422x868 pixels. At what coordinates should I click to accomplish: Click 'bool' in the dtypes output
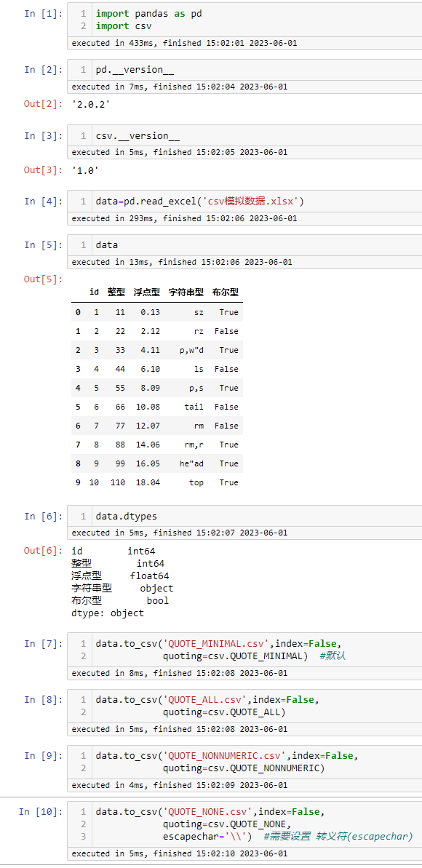(x=158, y=600)
